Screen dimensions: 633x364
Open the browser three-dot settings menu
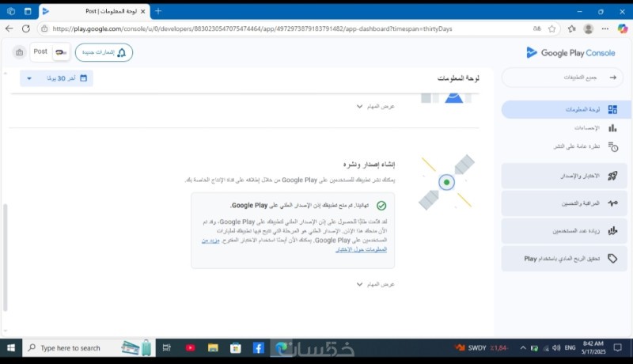point(605,28)
